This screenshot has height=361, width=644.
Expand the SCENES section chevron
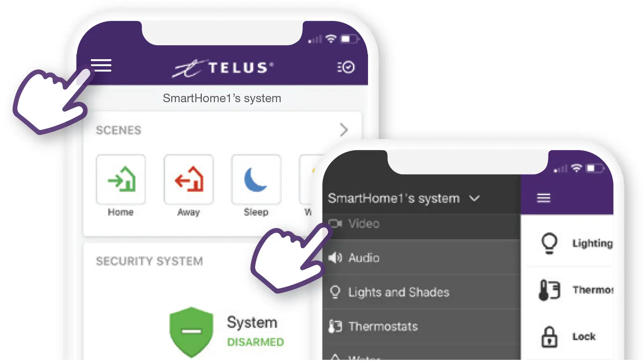click(344, 130)
